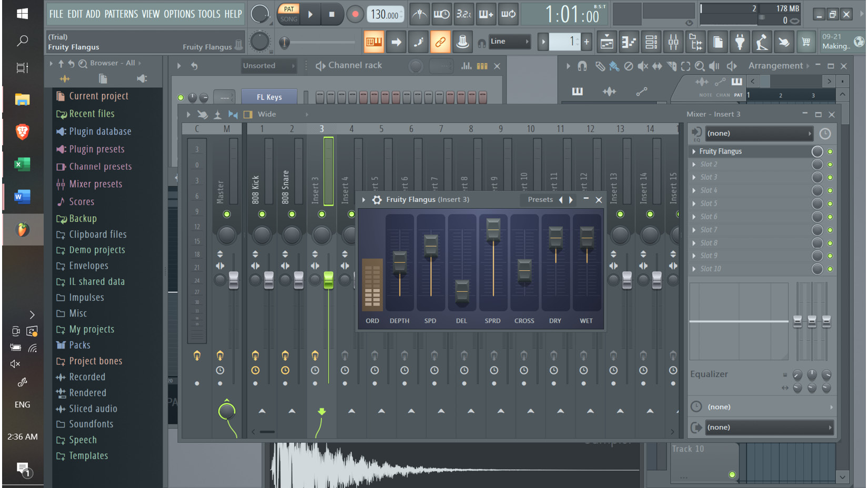The image size is (868, 488).
Task: Mute the 808 Kick mixer track LED
Action: coord(262,214)
